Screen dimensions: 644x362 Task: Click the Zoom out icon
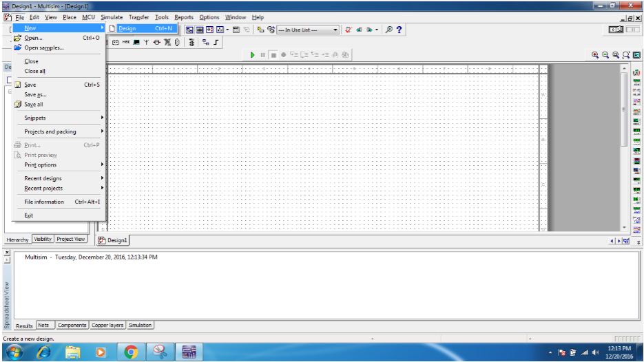tap(605, 54)
